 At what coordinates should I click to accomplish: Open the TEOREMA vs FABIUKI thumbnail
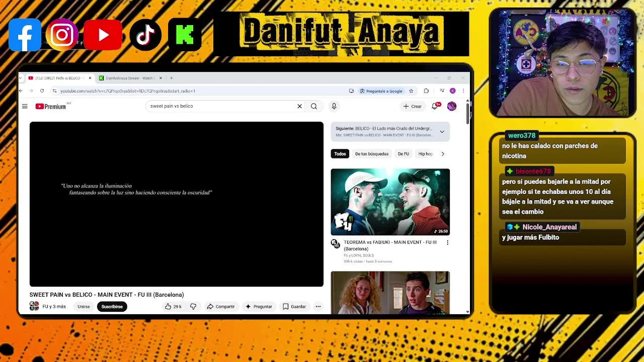tap(390, 202)
